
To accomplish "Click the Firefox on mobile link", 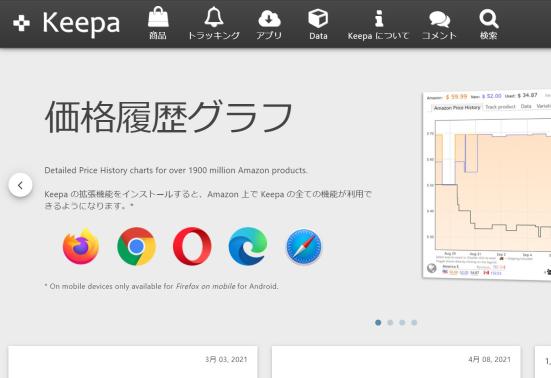I will 206,286.
